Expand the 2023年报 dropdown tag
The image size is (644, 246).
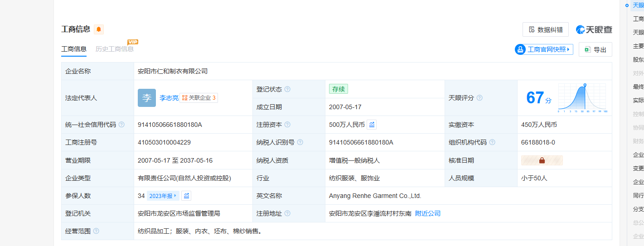[x=163, y=196]
